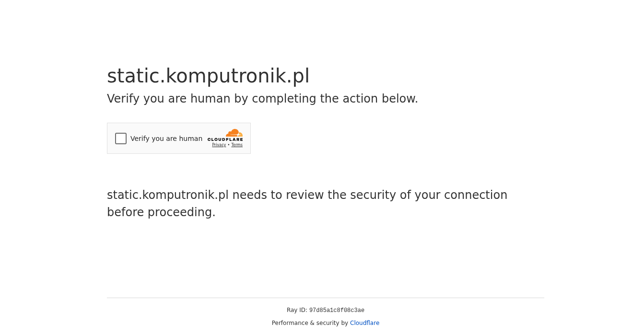Click the word "human" in the subheading

click(211, 99)
